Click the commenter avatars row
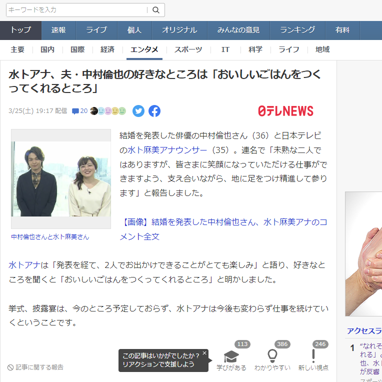Viewport: 382px width, 382px height. point(108,111)
